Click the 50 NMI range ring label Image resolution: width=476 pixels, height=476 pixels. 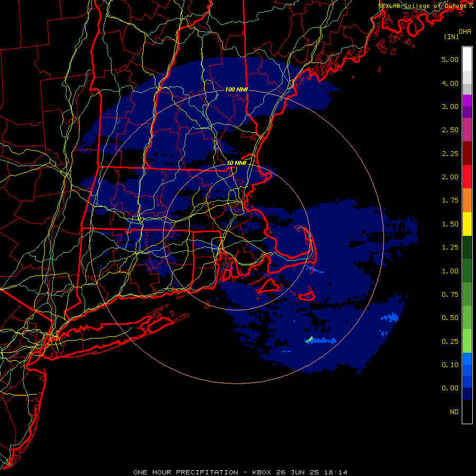coord(236,163)
